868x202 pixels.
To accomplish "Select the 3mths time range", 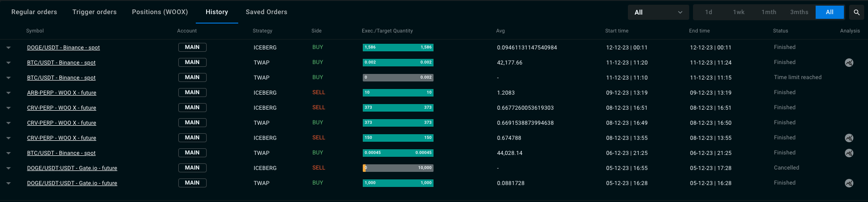I will coord(799,12).
